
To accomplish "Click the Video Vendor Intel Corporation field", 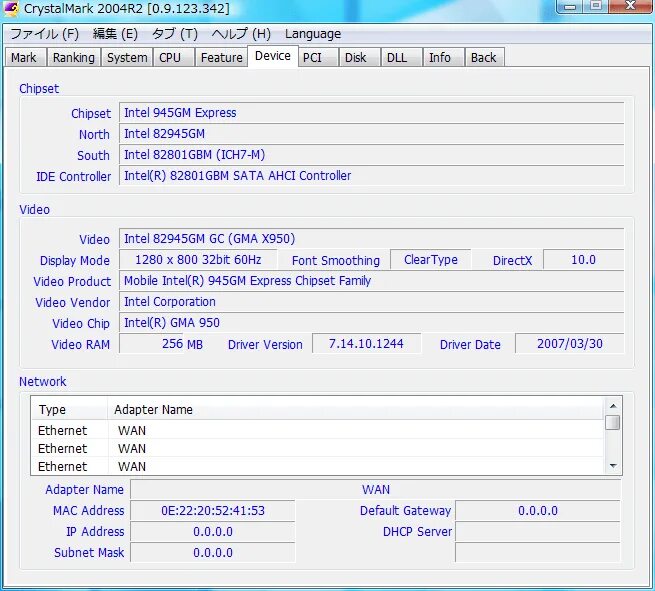I will coord(372,302).
